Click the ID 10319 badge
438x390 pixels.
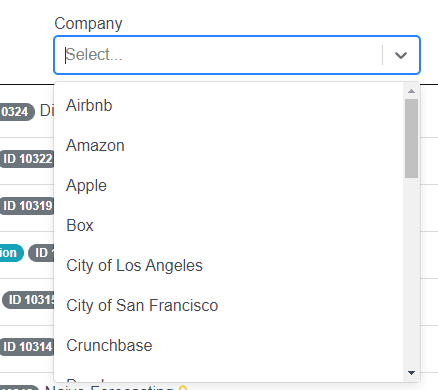(27, 206)
